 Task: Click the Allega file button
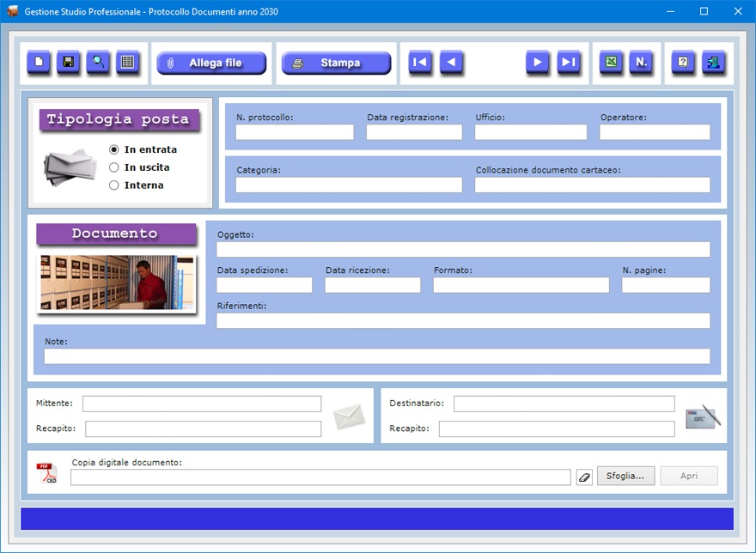point(211,63)
